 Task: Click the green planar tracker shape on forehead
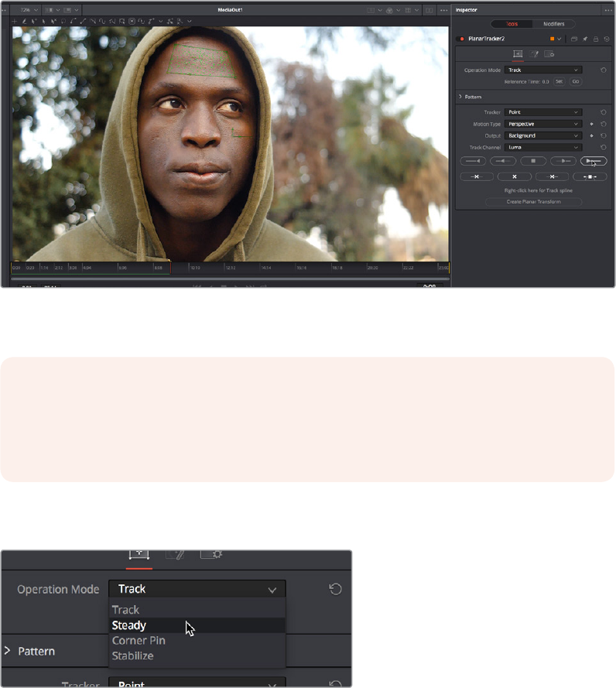tap(202, 60)
